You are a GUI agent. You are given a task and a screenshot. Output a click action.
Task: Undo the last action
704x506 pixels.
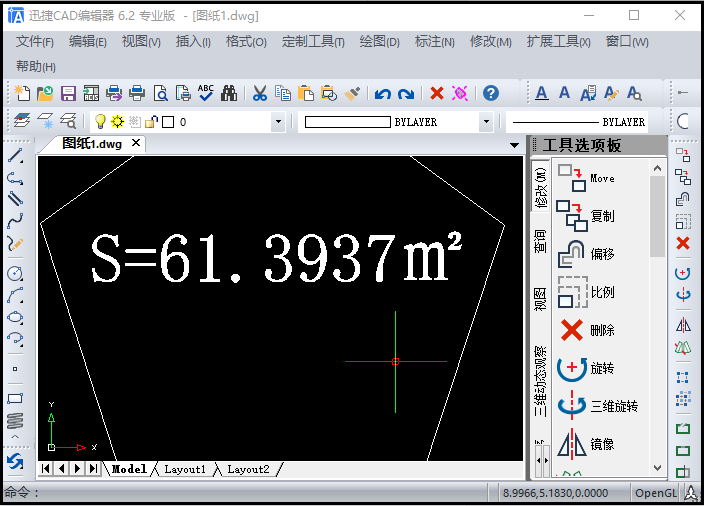[x=383, y=94]
